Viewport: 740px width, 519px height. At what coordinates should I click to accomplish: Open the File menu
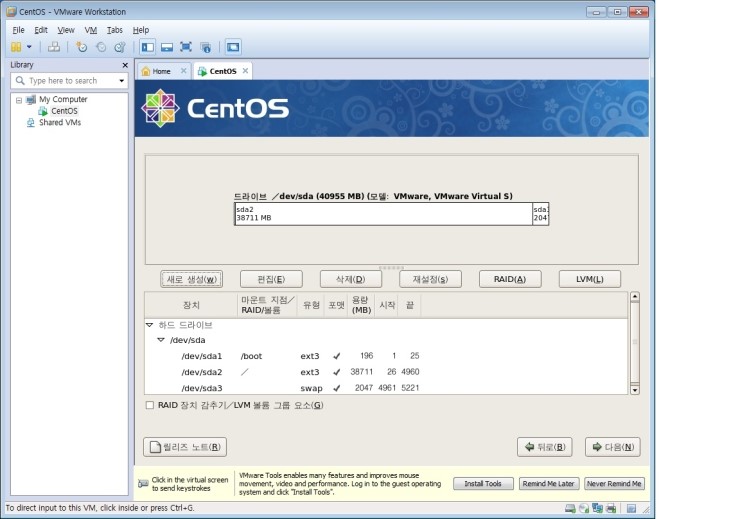tap(18, 30)
